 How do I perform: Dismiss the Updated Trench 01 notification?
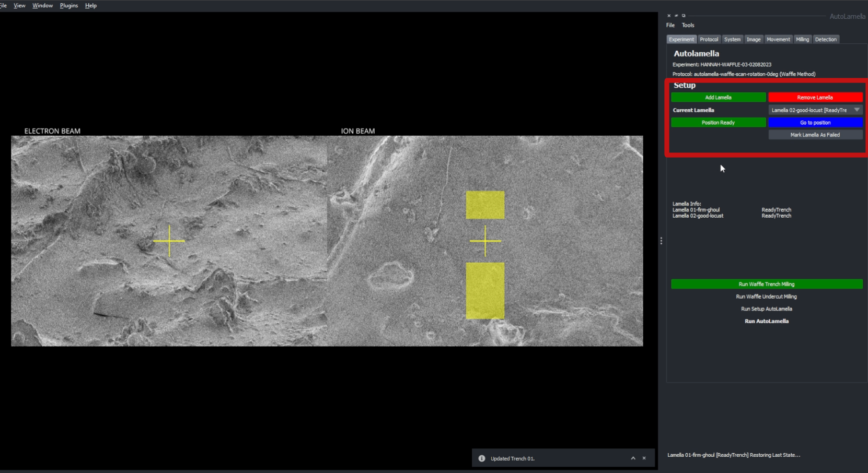tap(644, 458)
